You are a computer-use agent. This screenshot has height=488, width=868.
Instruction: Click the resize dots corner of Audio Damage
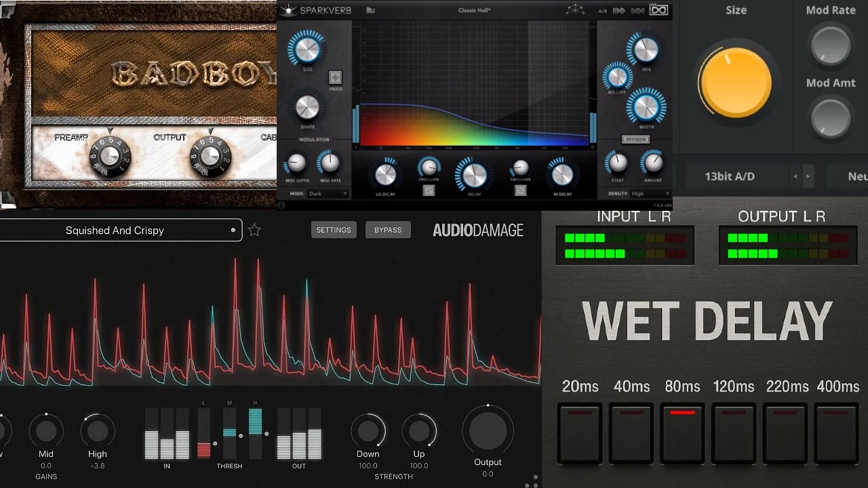(532, 481)
